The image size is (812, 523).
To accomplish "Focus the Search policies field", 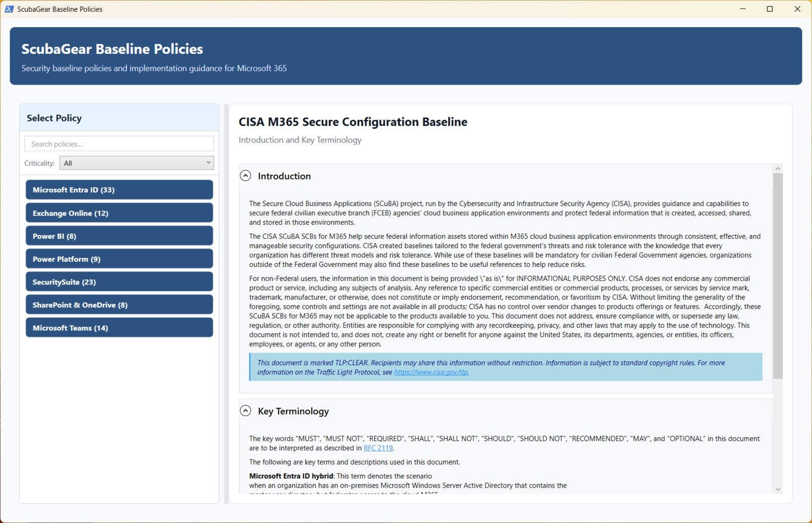I will [x=119, y=144].
